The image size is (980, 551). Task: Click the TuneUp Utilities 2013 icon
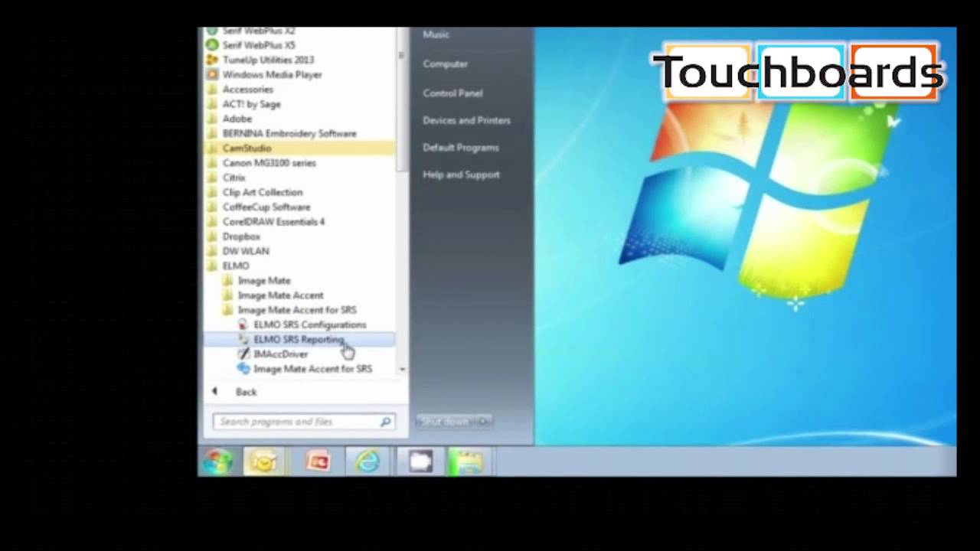tap(212, 60)
